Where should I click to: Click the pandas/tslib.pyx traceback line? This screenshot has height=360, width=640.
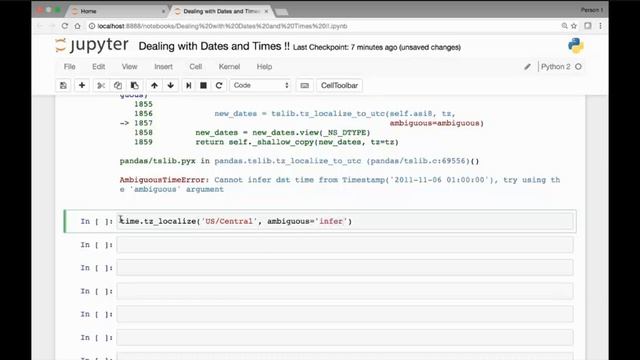click(299, 161)
